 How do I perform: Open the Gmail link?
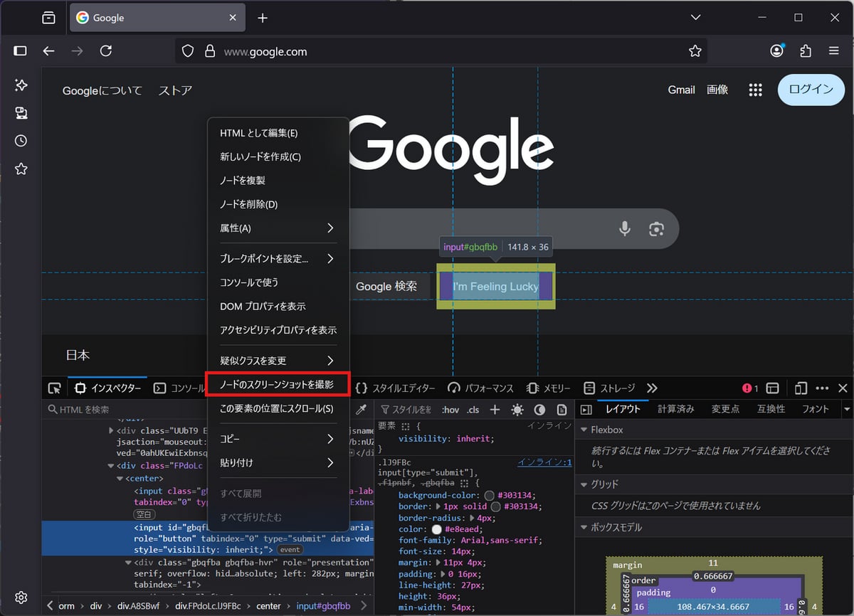[x=681, y=90]
